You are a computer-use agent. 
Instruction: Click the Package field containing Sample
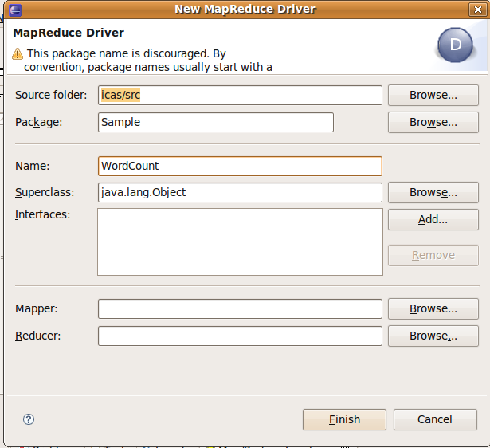215,122
